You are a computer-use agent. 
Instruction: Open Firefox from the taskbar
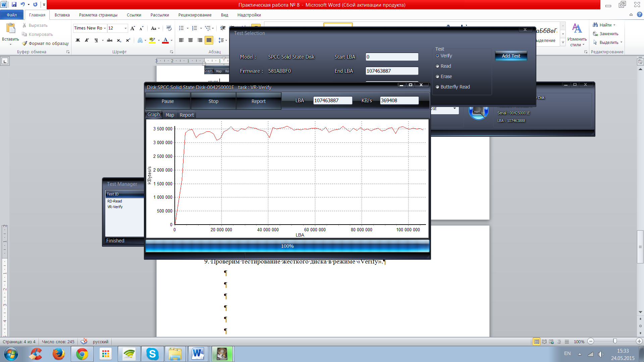pyautogui.click(x=58, y=354)
